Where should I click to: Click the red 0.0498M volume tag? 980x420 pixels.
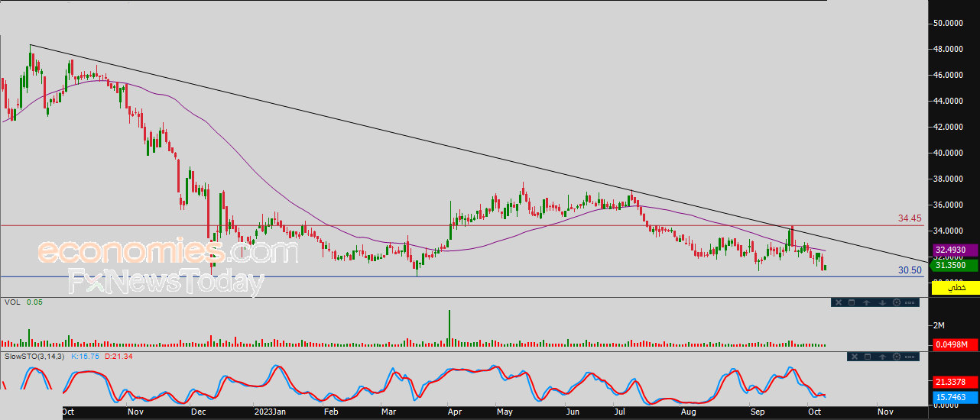point(955,345)
